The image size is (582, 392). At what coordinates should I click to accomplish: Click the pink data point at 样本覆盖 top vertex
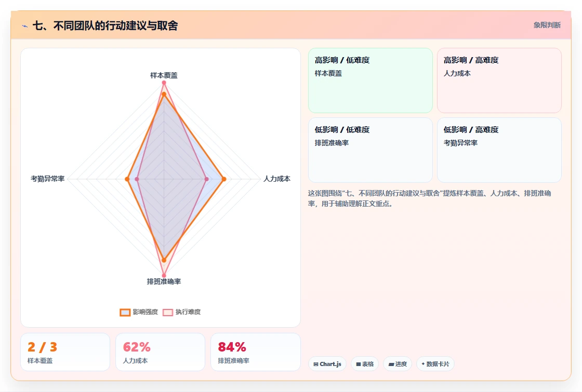click(164, 83)
